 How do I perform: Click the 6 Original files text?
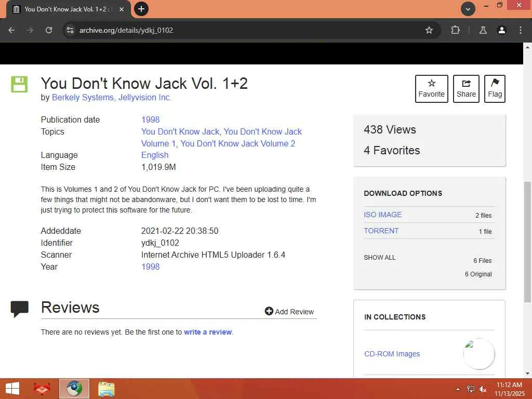click(478, 274)
